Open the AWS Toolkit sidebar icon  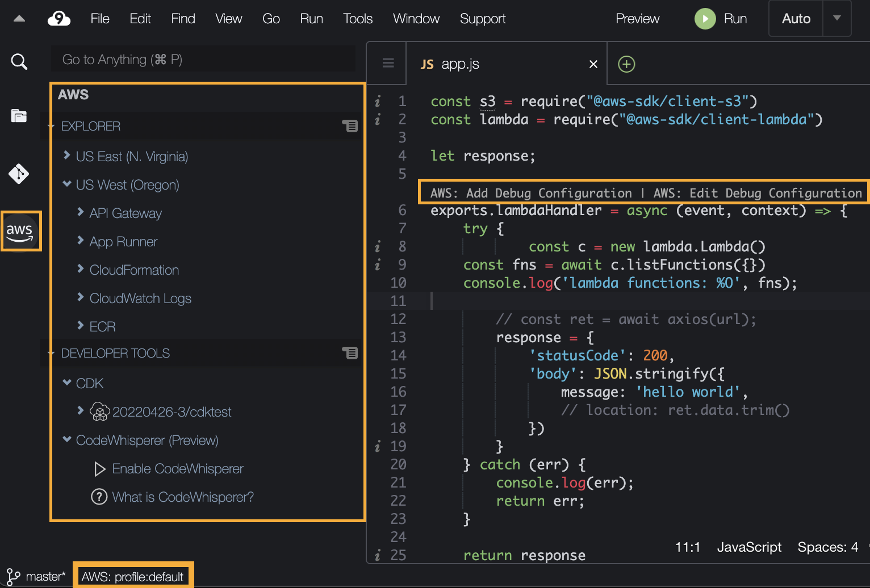20,231
